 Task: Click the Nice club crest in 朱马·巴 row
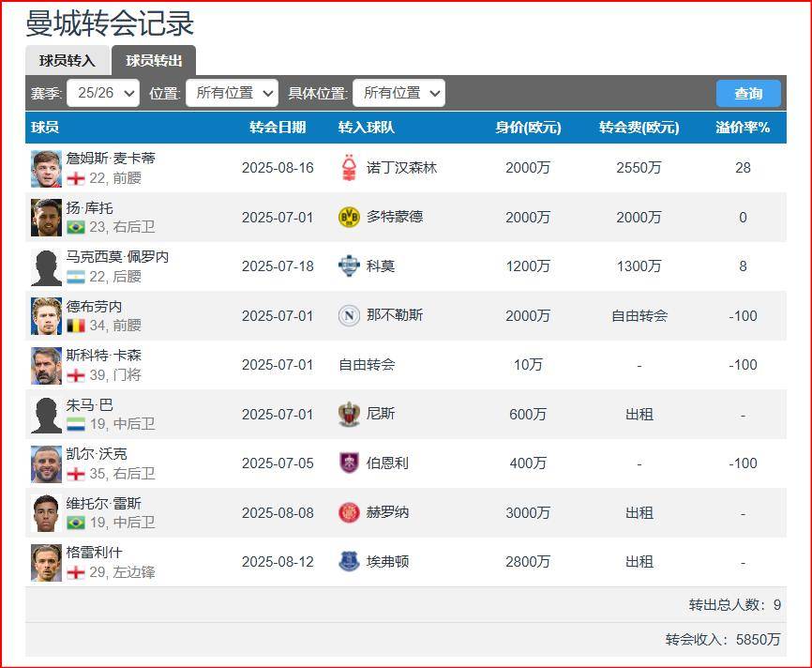348,414
